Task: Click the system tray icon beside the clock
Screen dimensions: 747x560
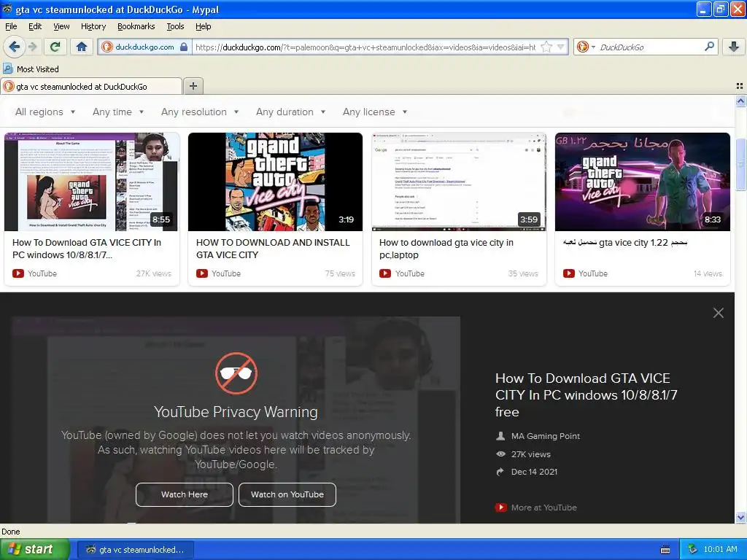Action: tap(692, 549)
